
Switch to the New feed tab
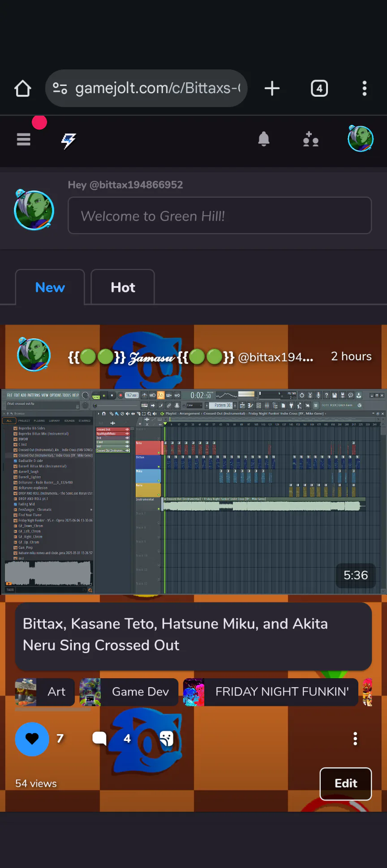pyautogui.click(x=50, y=287)
